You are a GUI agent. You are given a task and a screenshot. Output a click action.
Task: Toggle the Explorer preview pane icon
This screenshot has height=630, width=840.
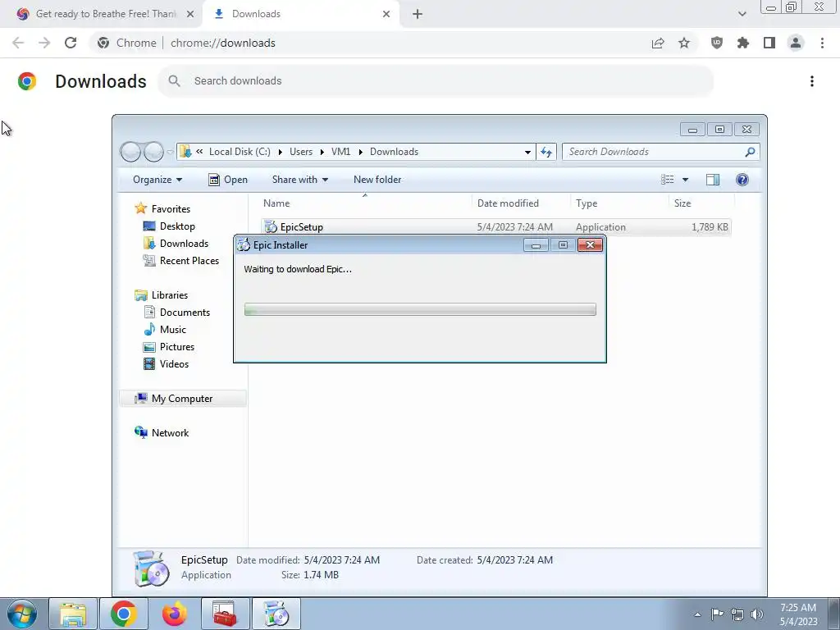point(713,180)
